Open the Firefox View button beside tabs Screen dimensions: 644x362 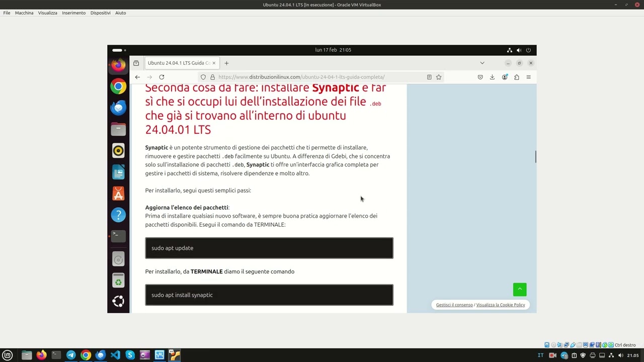136,63
